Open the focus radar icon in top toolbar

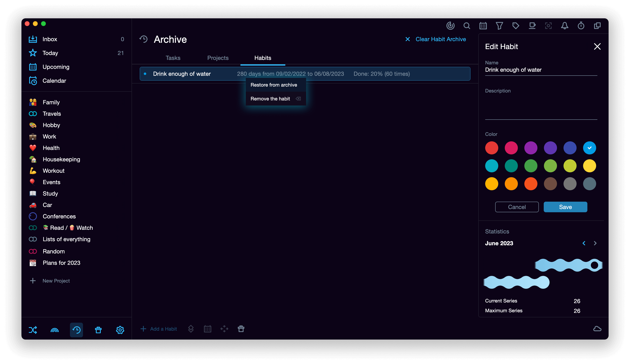(x=450, y=26)
